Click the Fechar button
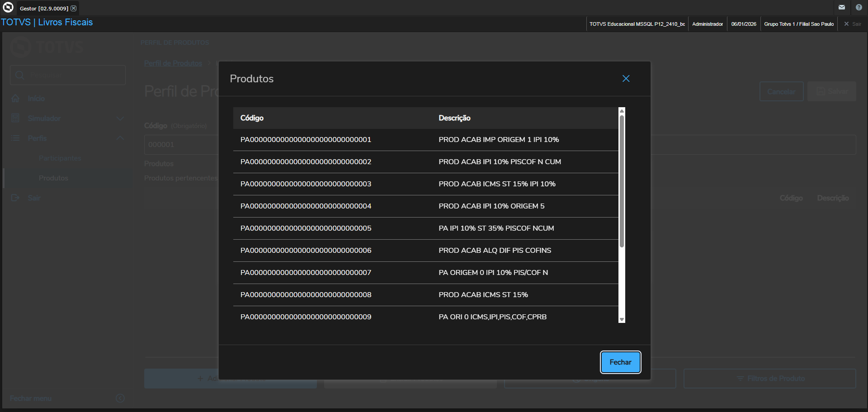The height and width of the screenshot is (412, 868). tap(620, 362)
